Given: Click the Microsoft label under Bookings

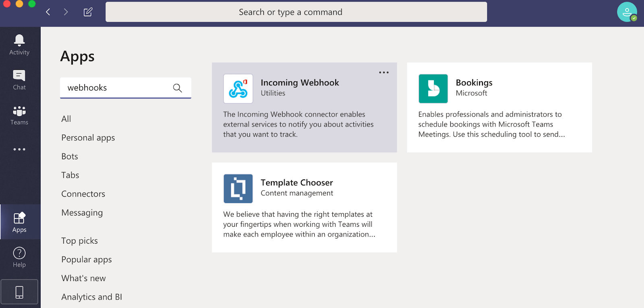Looking at the screenshot, I should click(x=471, y=93).
